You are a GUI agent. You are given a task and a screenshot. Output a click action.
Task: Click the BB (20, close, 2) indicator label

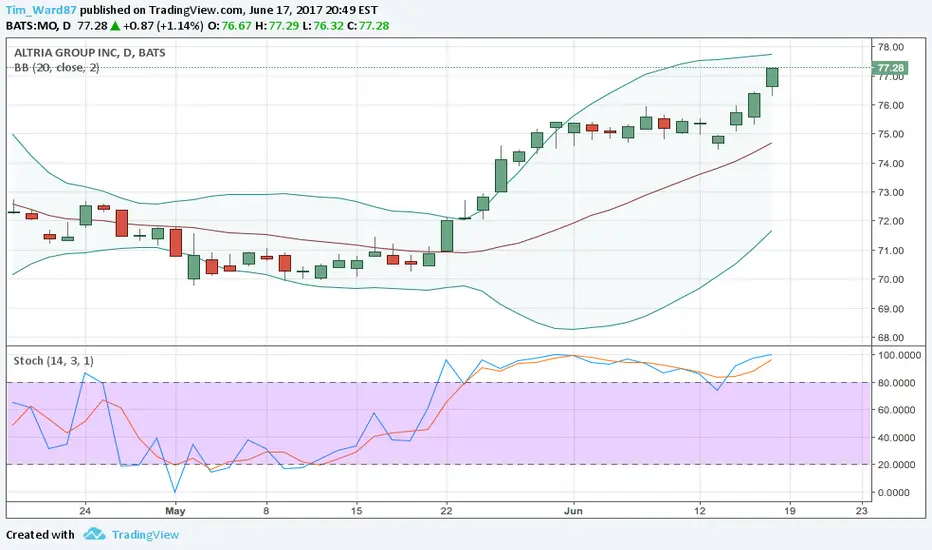pos(56,68)
